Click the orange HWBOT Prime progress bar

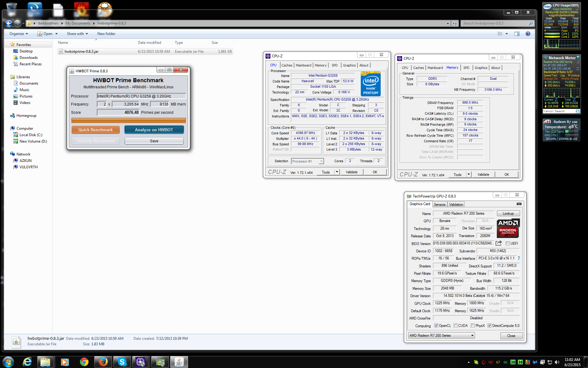(x=129, y=120)
